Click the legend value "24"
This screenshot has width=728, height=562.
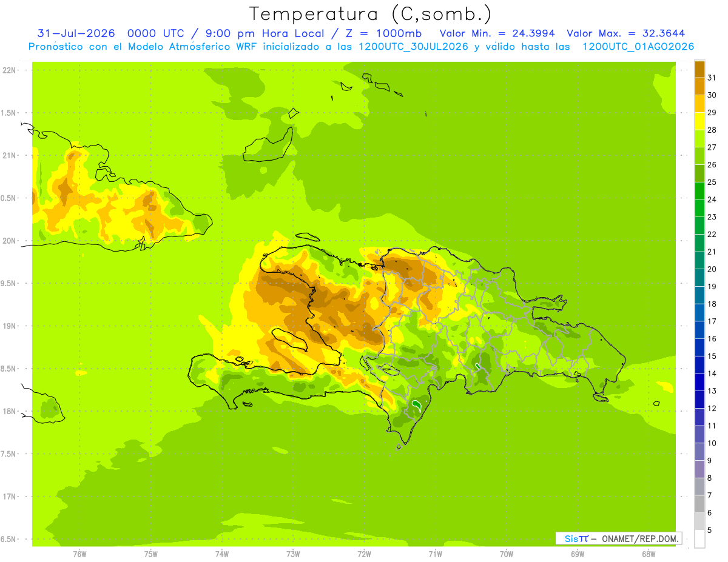712,199
